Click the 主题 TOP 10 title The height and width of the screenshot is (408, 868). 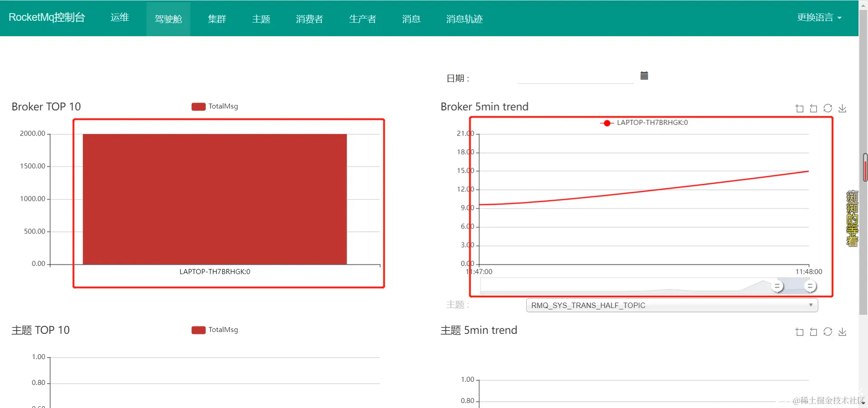[41, 330]
